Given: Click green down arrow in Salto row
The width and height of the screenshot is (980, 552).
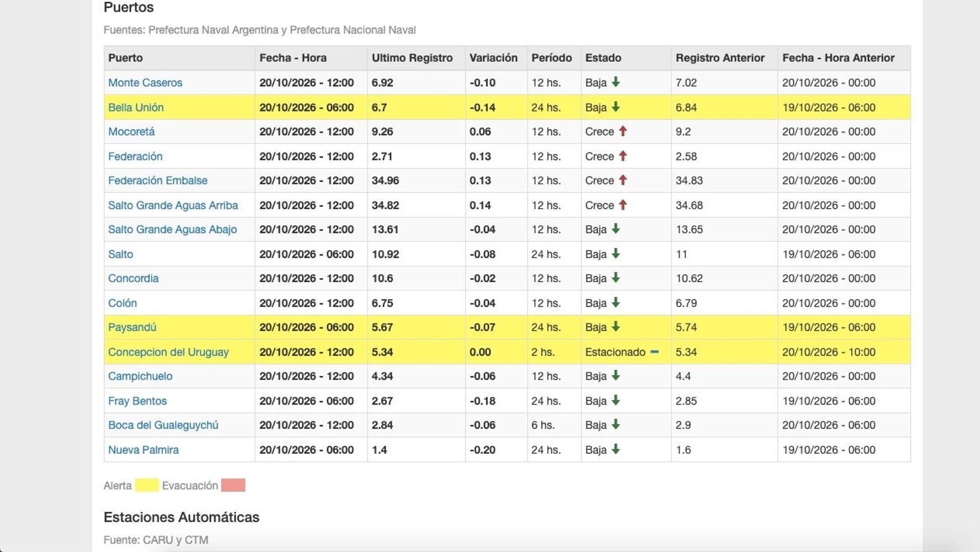Looking at the screenshot, I should [x=615, y=254].
